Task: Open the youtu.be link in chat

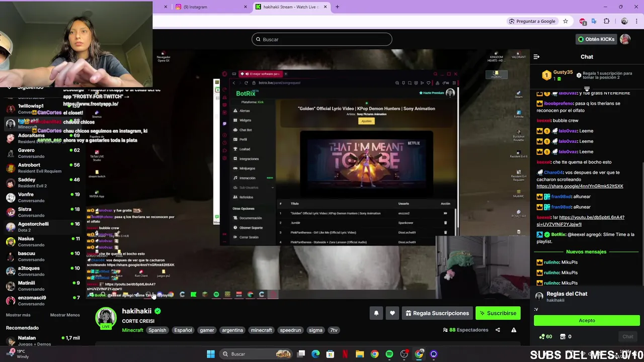Action: (581, 221)
